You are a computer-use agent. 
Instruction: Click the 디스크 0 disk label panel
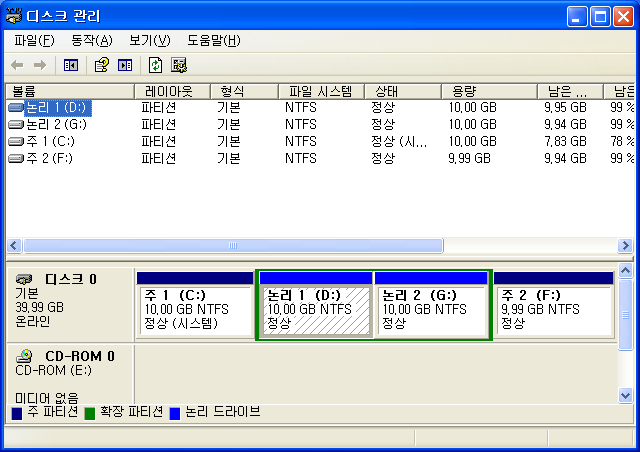pos(70,305)
